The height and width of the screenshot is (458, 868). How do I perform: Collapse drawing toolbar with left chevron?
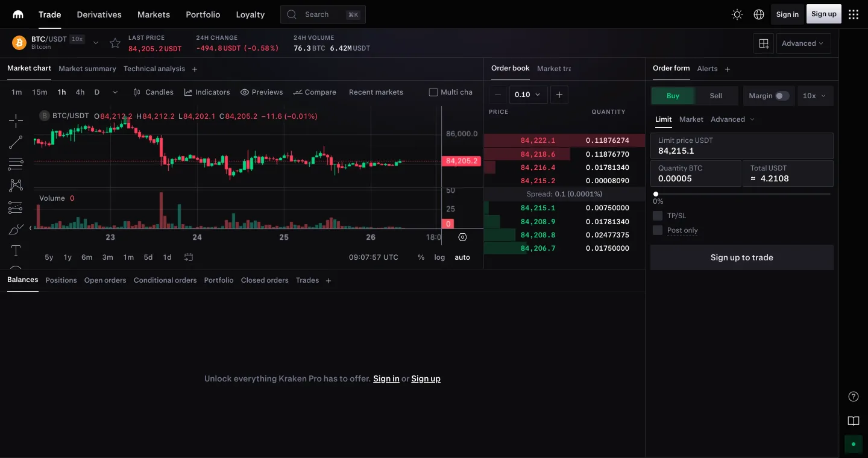pyautogui.click(x=30, y=228)
